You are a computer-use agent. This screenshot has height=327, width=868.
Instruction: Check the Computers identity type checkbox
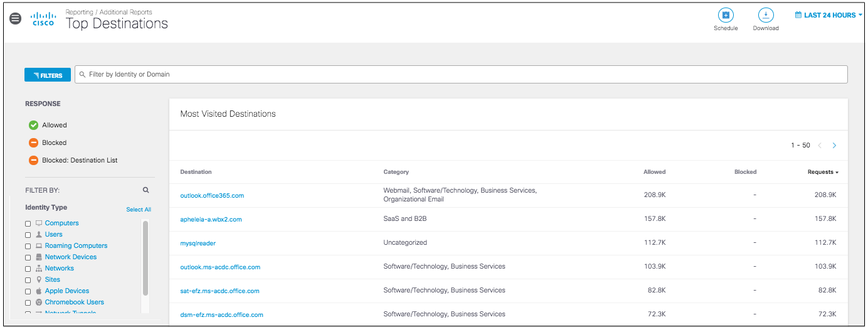[28, 223]
